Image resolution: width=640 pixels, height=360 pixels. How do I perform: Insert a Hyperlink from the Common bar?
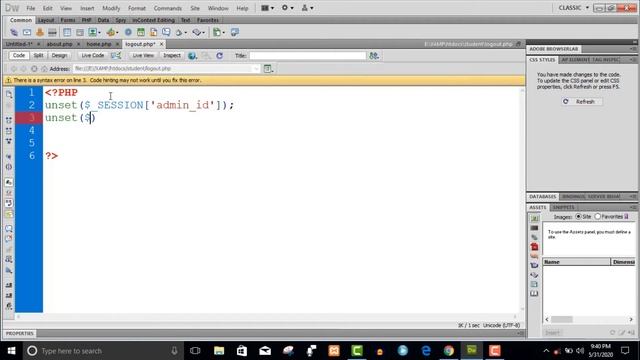[14, 32]
